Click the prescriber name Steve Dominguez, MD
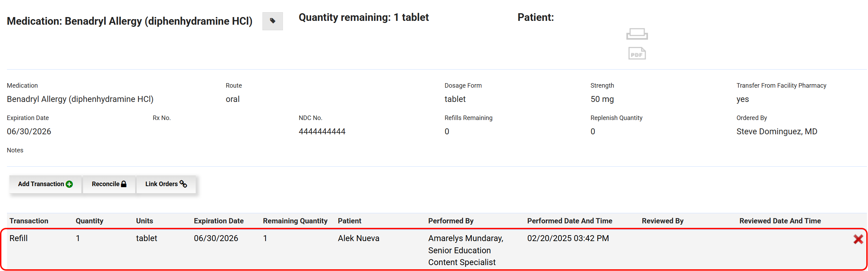868x271 pixels. pyautogui.click(x=777, y=131)
